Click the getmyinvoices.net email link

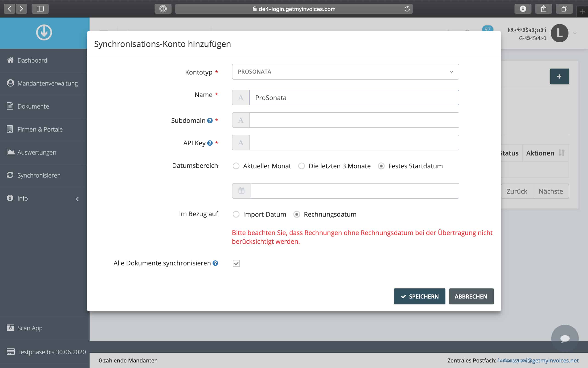tap(538, 360)
